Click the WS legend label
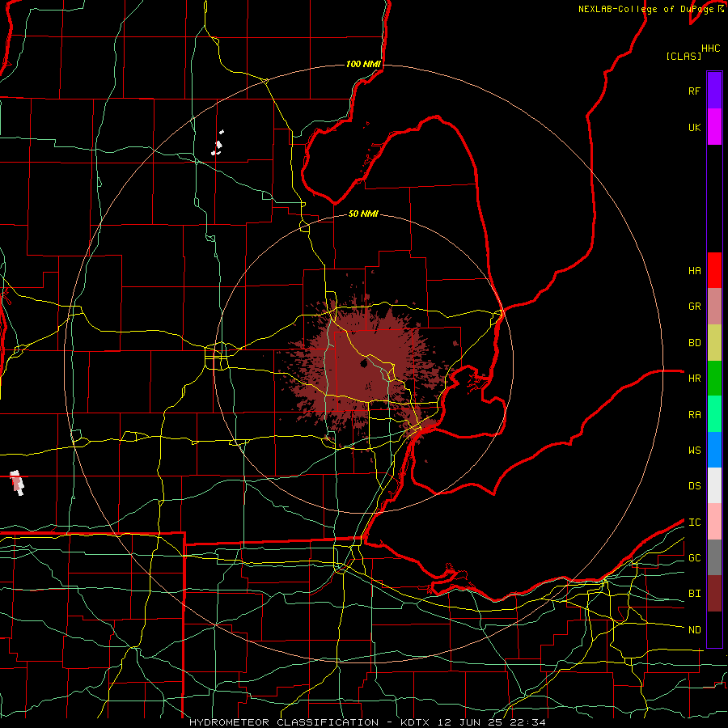 pos(694,450)
